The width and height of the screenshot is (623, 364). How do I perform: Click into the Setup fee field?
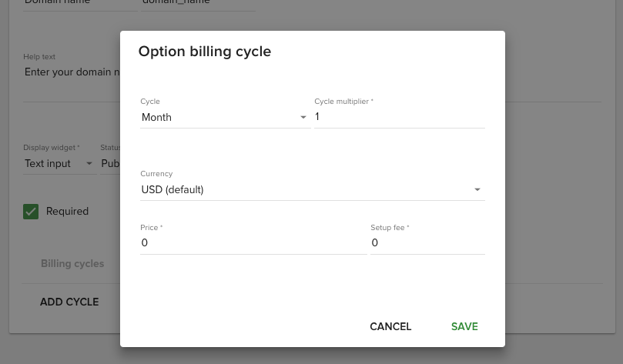point(427,243)
